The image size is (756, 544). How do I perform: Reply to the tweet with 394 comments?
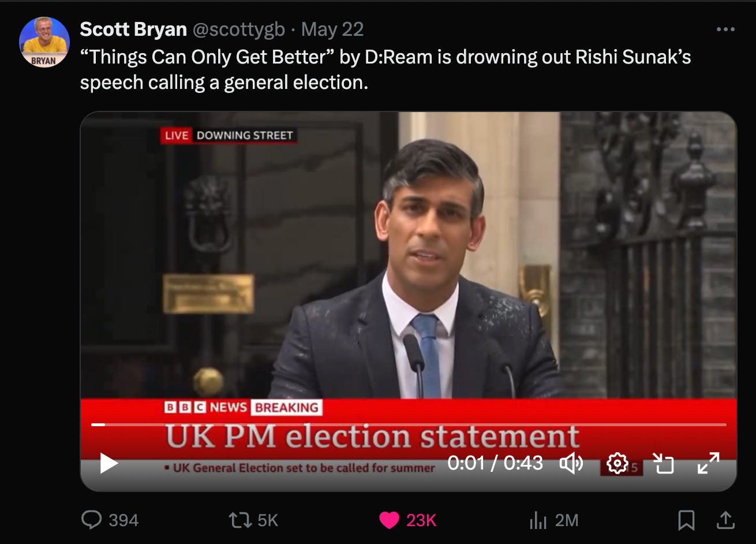[x=110, y=520]
